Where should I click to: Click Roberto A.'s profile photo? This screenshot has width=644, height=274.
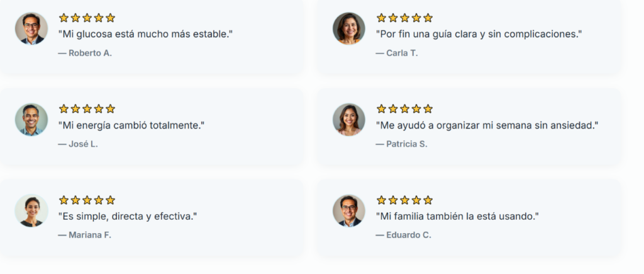pos(31,28)
